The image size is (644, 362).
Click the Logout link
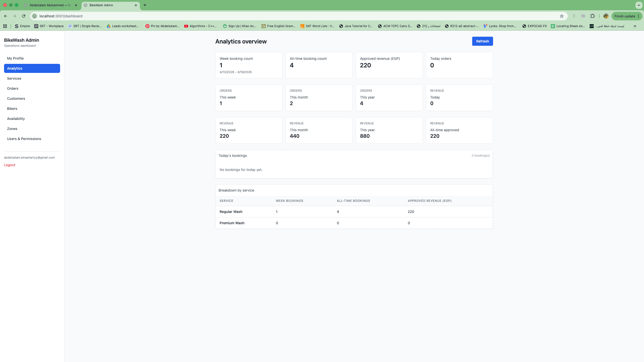click(10, 165)
